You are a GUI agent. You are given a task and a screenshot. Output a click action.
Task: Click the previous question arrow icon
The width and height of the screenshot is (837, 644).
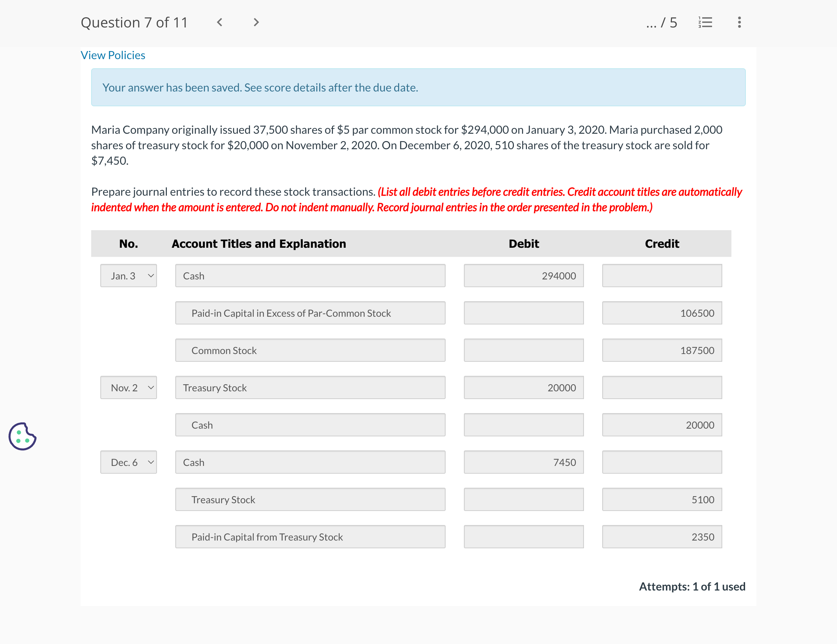[x=221, y=22]
